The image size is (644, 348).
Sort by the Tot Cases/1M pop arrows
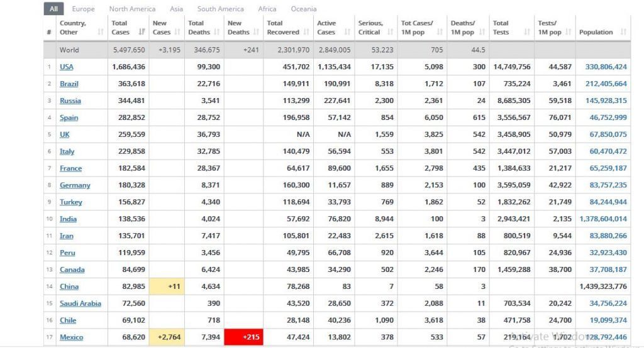coord(440,32)
